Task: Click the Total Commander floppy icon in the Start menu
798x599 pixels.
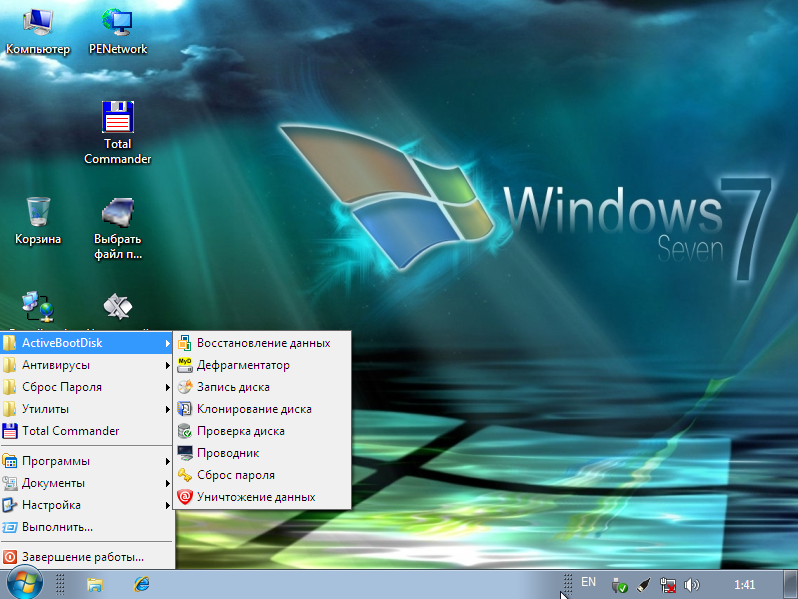Action: tap(10, 431)
